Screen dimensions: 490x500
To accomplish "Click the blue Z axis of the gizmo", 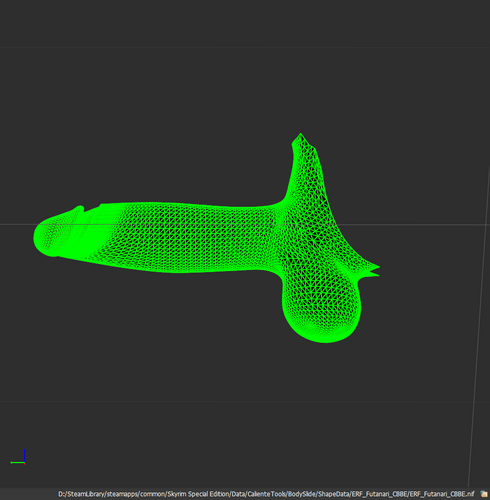I will [x=25, y=456].
